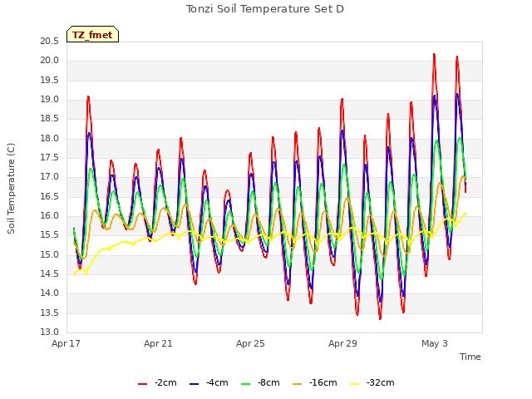The image size is (532, 399).
Task: Click the 19.5 y-axis tick label
Action: [50, 80]
